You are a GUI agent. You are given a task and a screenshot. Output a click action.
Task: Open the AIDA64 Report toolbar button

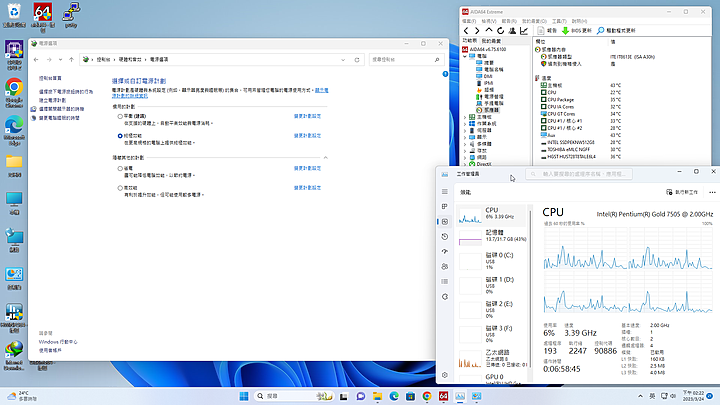coord(547,31)
